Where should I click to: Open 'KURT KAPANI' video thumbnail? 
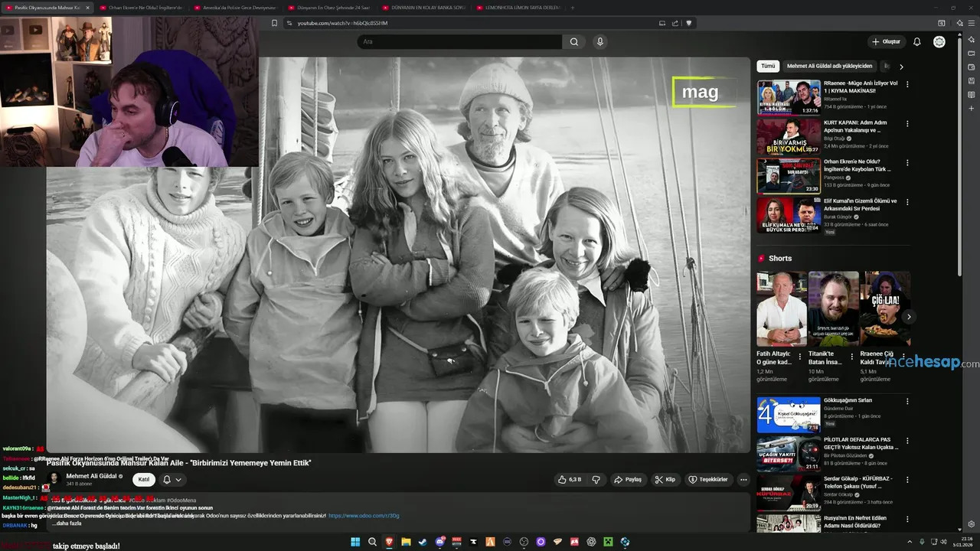point(789,136)
